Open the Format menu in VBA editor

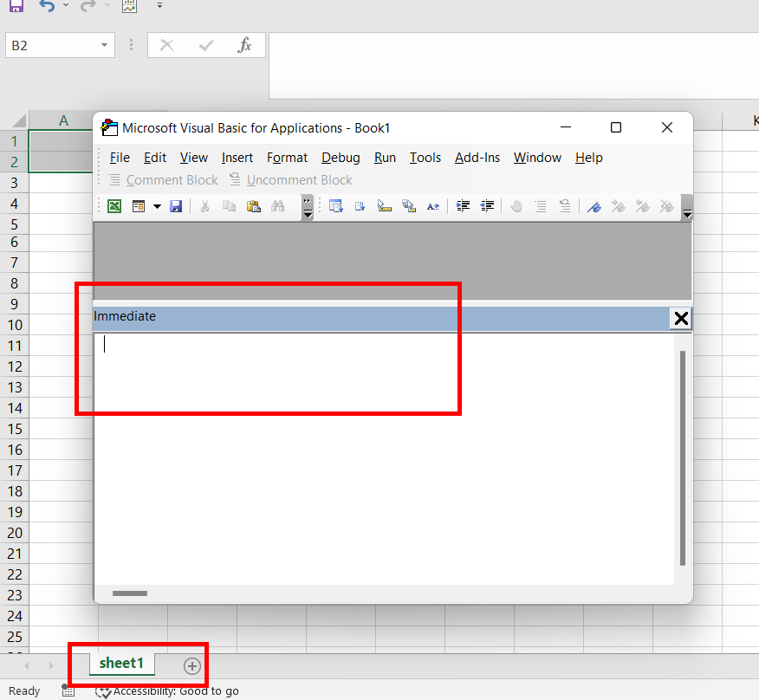pyautogui.click(x=287, y=158)
